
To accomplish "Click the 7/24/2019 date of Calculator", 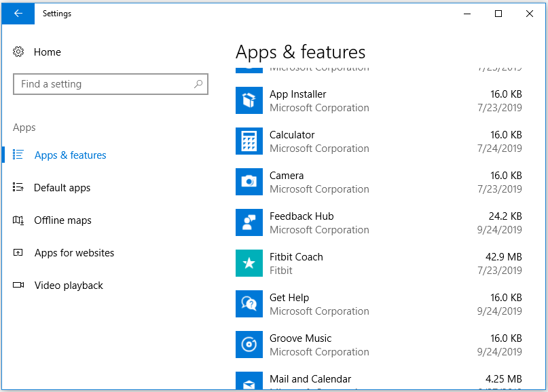I will [x=500, y=149].
